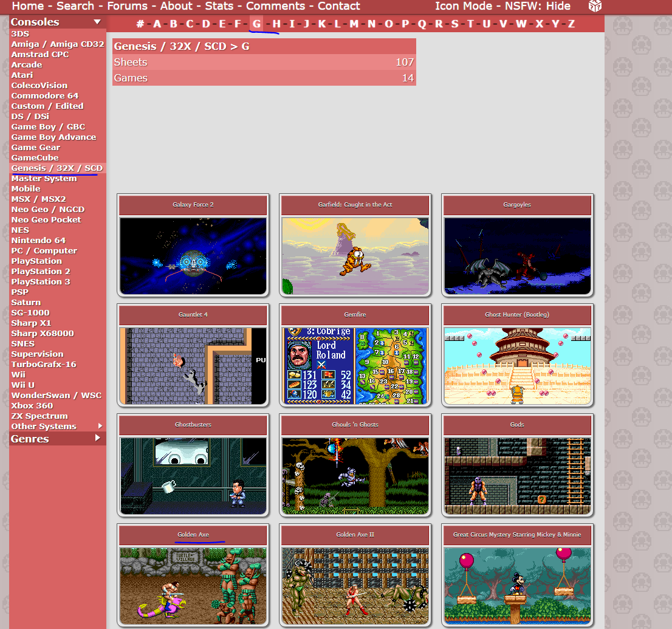Select Xbox 360 console
The height and width of the screenshot is (629, 672).
pos(32,405)
